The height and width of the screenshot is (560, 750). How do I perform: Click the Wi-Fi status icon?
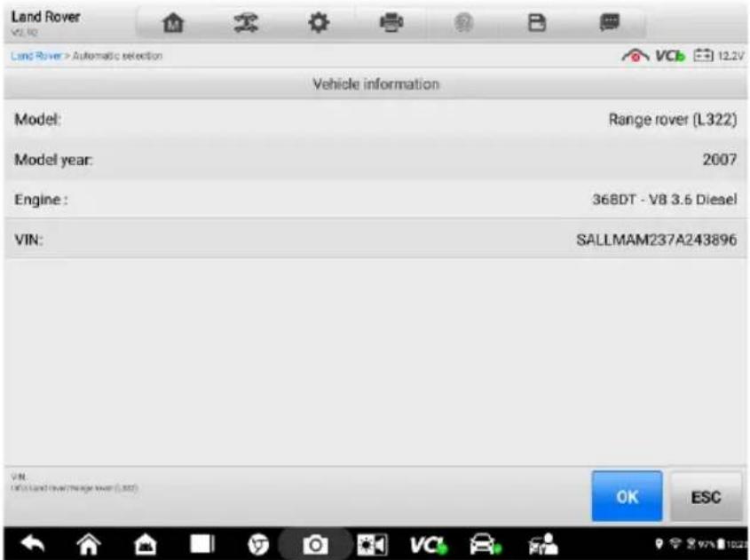(675, 544)
